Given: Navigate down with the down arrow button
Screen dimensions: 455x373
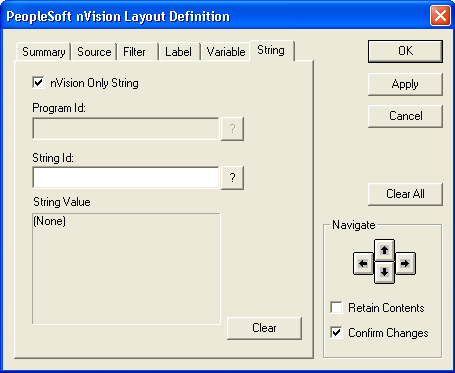Looking at the screenshot, I should 384,272.
